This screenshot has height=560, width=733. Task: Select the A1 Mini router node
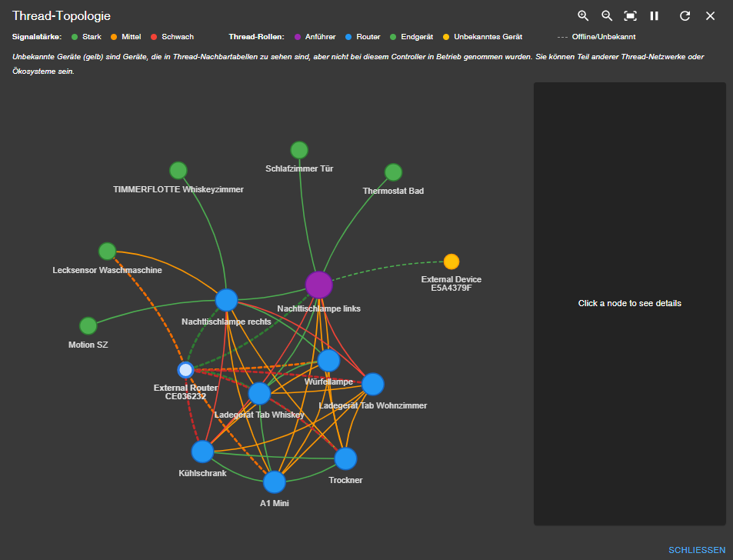coord(275,482)
